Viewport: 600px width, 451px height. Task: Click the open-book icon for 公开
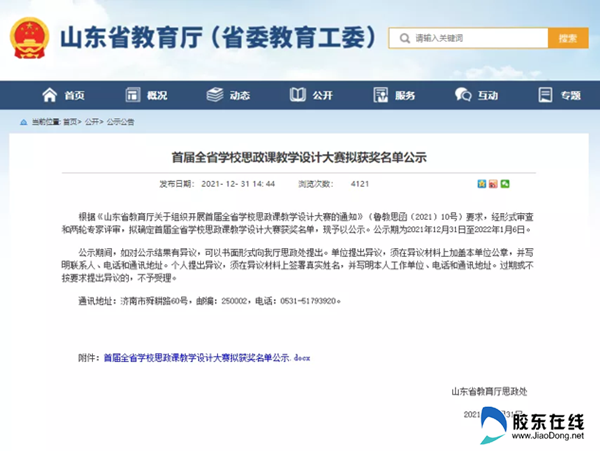pos(297,96)
